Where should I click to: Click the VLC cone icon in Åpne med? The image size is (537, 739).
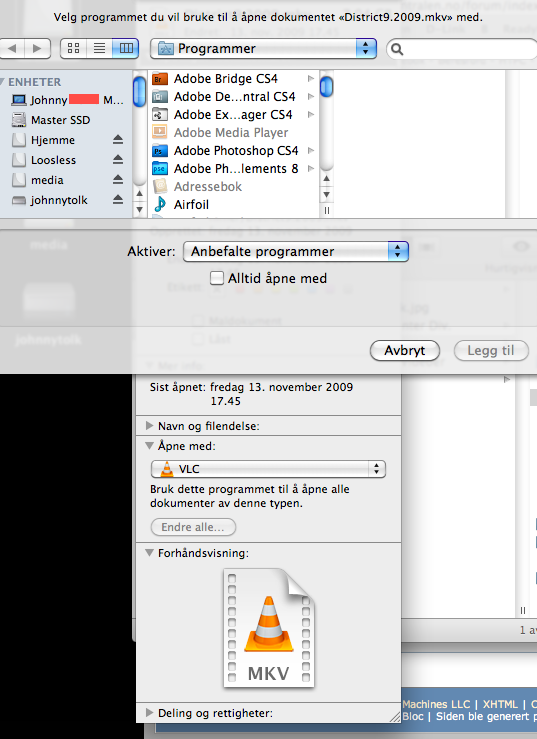click(167, 469)
